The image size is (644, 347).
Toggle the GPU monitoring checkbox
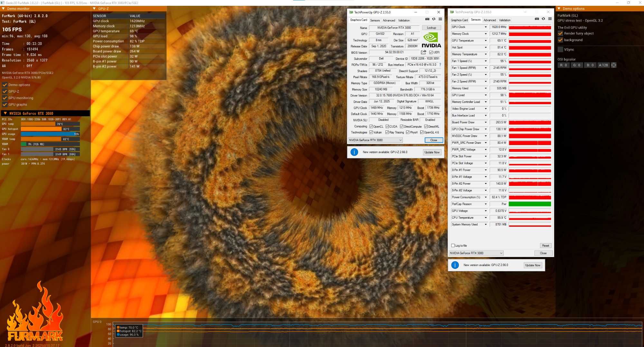5,98
